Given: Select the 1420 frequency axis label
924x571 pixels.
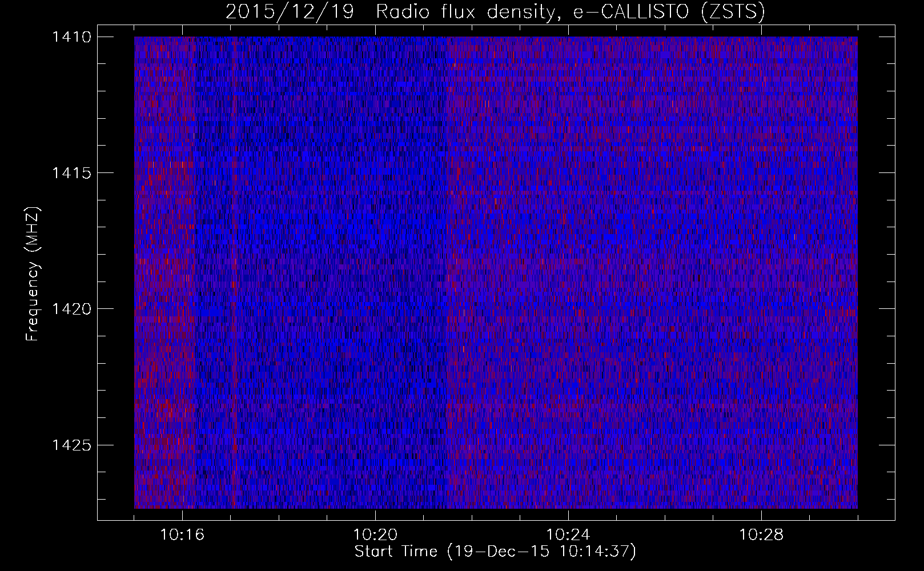Looking at the screenshot, I should point(71,309).
